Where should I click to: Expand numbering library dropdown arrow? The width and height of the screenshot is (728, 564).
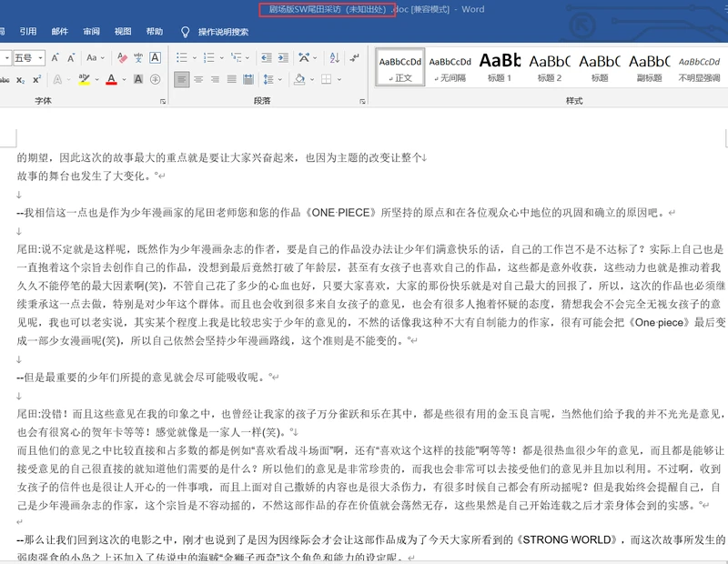tap(221, 58)
